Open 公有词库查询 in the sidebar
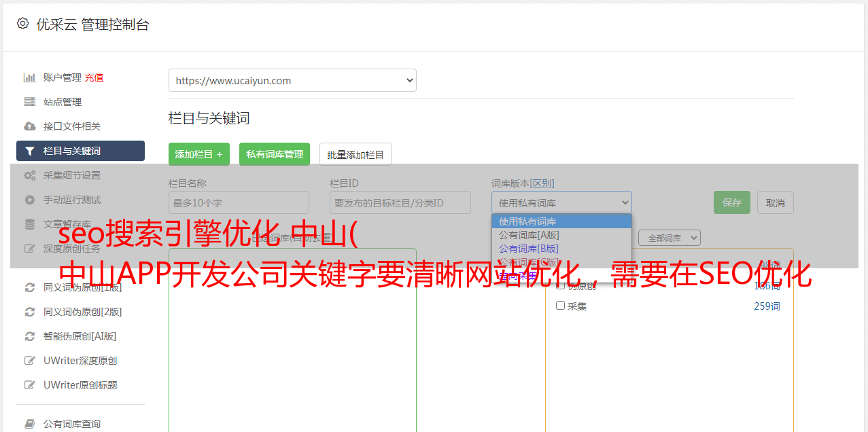Viewport: 868px width, 432px height. click(x=72, y=424)
